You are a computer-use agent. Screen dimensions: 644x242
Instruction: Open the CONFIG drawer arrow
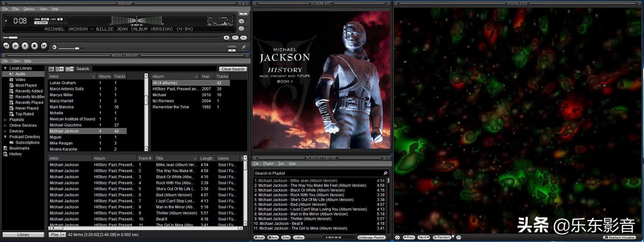pos(232,50)
